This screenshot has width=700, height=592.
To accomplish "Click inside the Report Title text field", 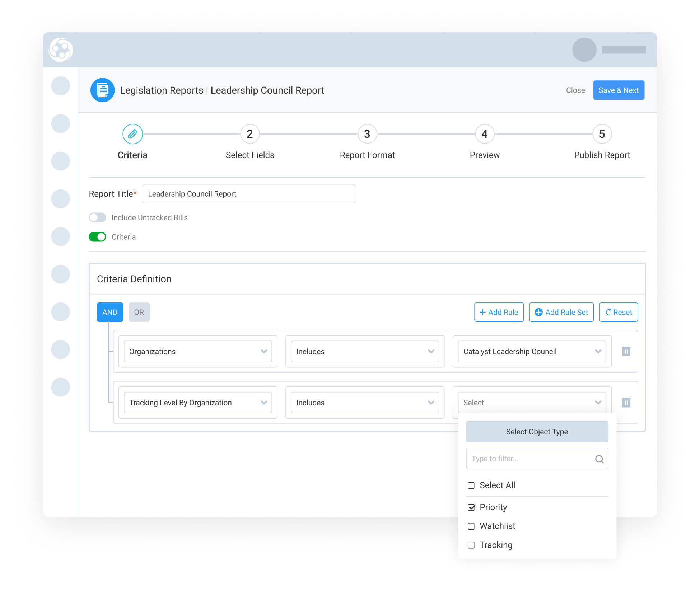I will pos(249,194).
